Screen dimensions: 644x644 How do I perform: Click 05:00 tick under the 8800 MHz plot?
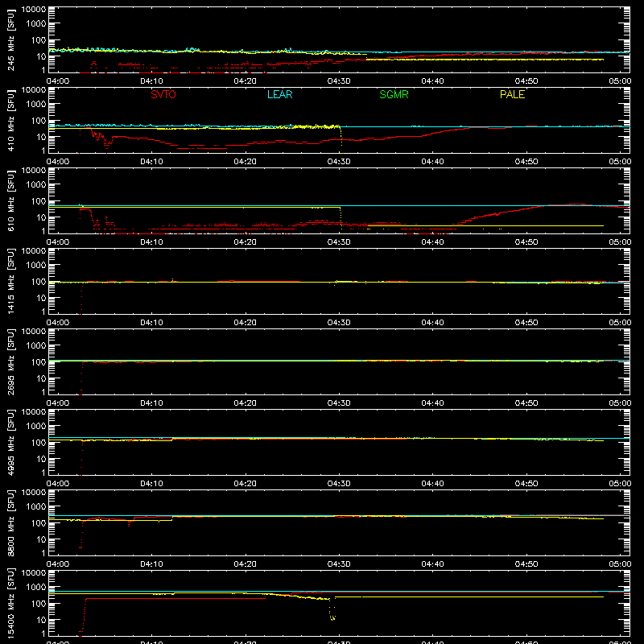coord(620,564)
